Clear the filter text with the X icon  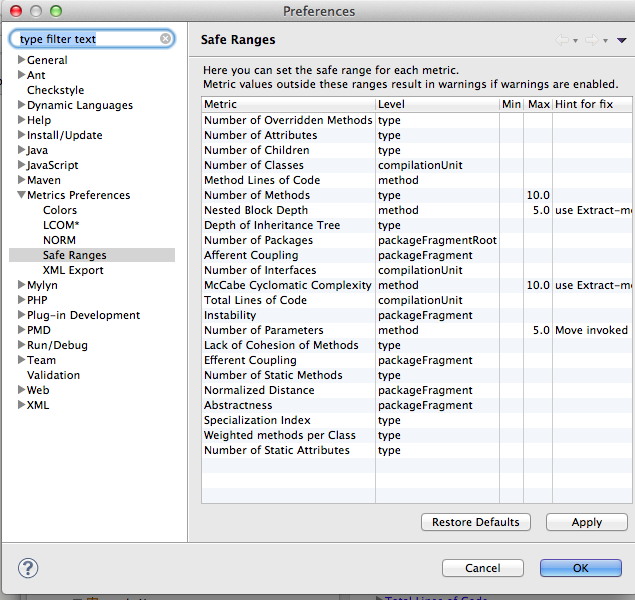[165, 39]
